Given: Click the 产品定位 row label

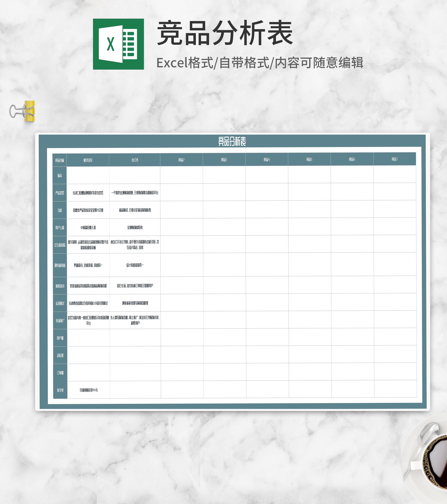Looking at the screenshot, I should coord(60,193).
